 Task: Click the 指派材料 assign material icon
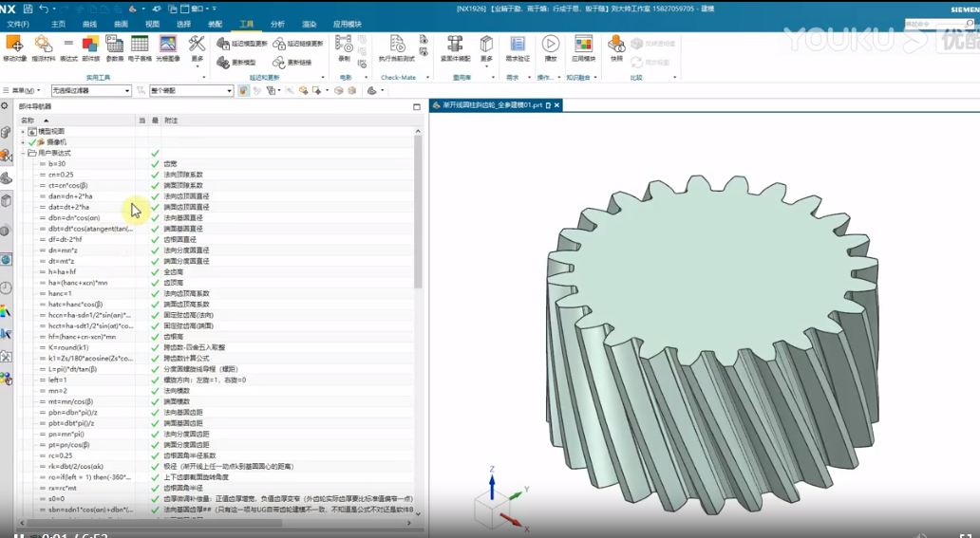43,46
